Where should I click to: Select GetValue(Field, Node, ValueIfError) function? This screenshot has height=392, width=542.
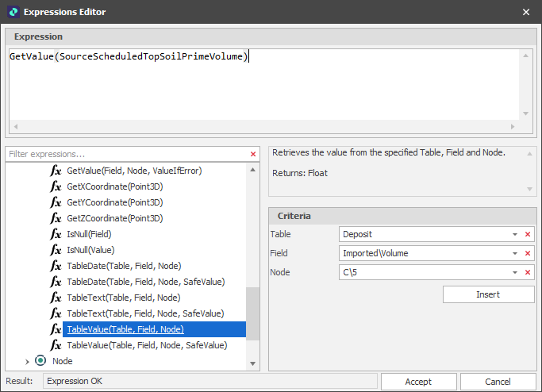pos(134,171)
